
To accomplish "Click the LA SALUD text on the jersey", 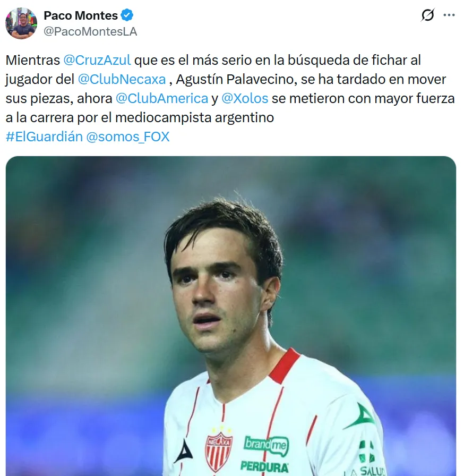I will pyautogui.click(x=365, y=471).
